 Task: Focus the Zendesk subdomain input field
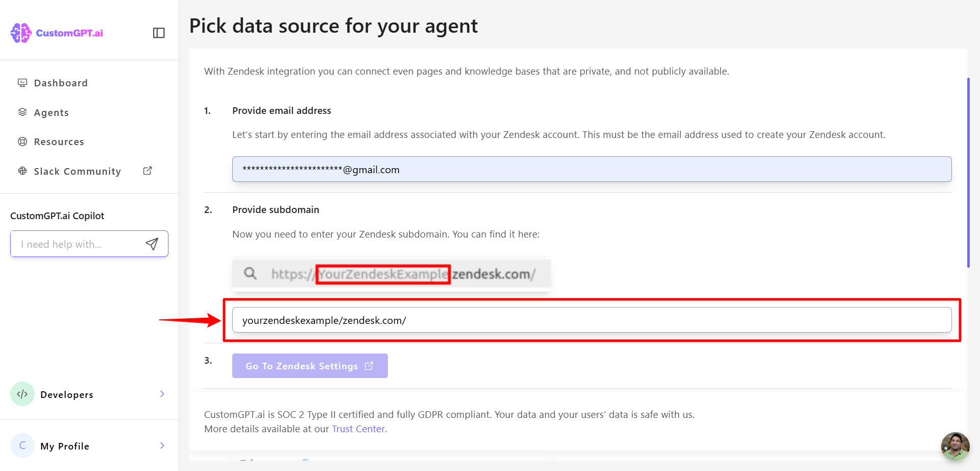click(x=592, y=320)
